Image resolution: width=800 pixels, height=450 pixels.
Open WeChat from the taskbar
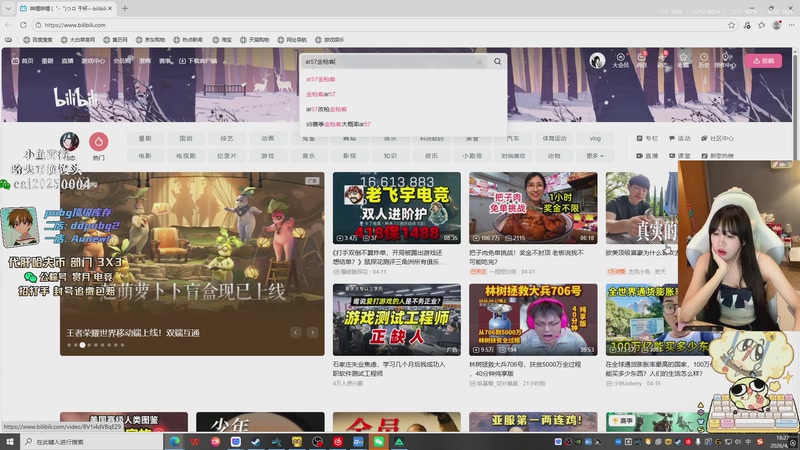point(378,441)
